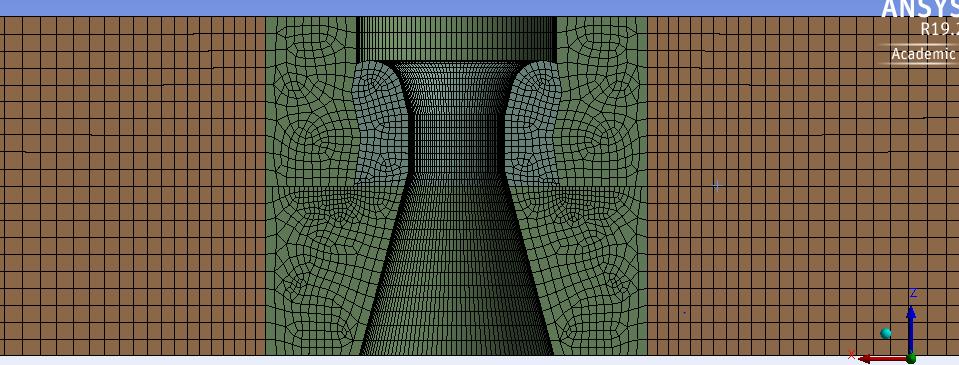Click the green Y axis sphere on triad
Image resolution: width=959 pixels, height=365 pixels.
tap(912, 358)
